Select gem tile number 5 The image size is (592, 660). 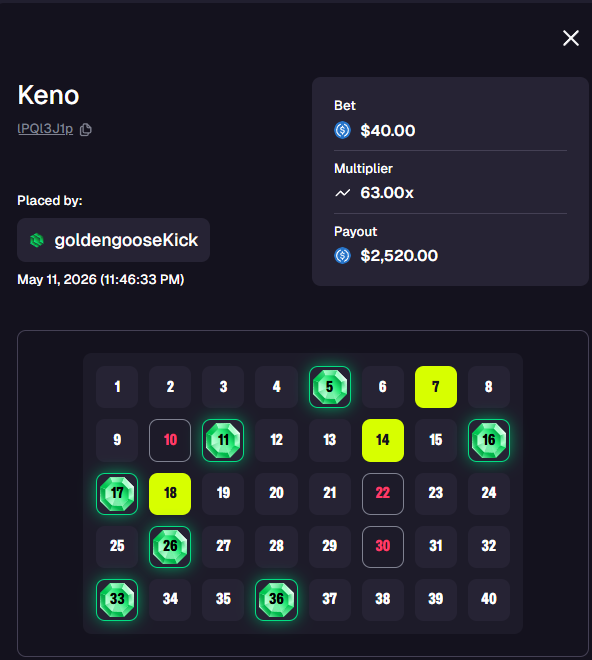330,387
